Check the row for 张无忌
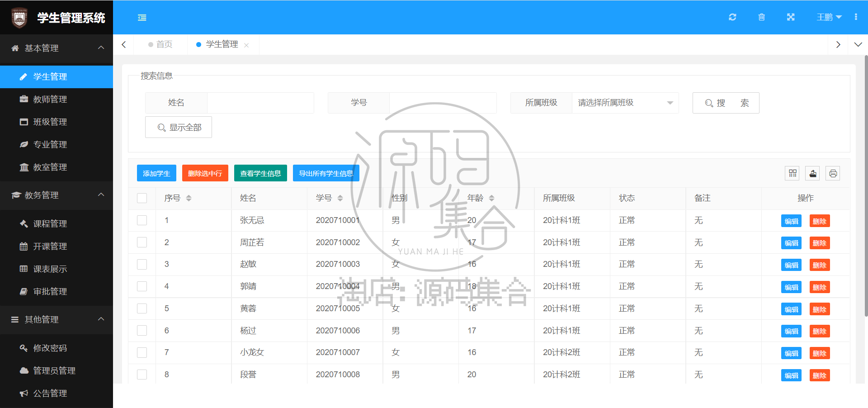 coord(142,220)
